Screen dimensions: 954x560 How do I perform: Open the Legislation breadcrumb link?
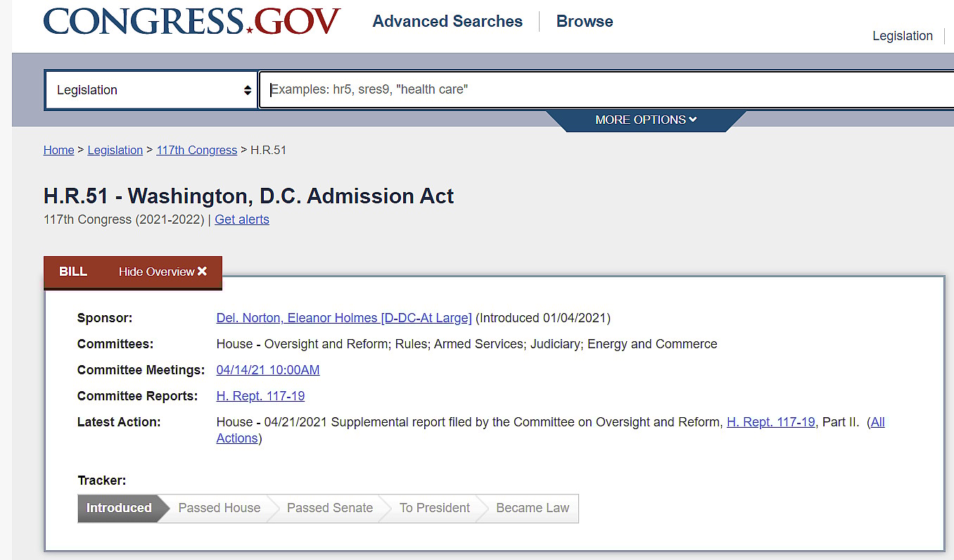pos(115,150)
